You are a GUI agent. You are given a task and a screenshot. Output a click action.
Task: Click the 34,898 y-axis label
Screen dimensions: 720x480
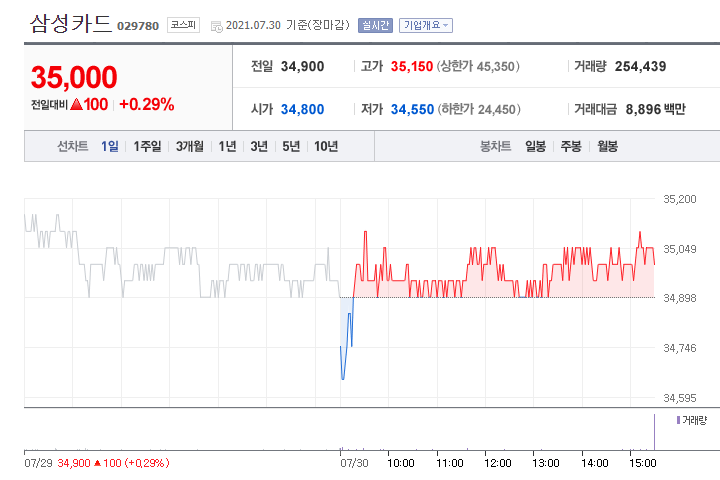click(680, 298)
